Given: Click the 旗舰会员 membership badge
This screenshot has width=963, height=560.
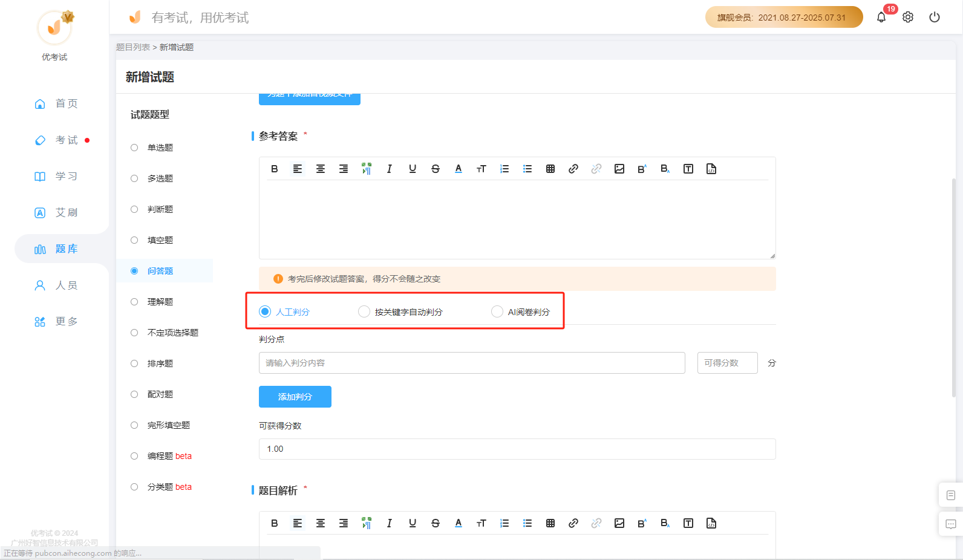Looking at the screenshot, I should pyautogui.click(x=784, y=17).
